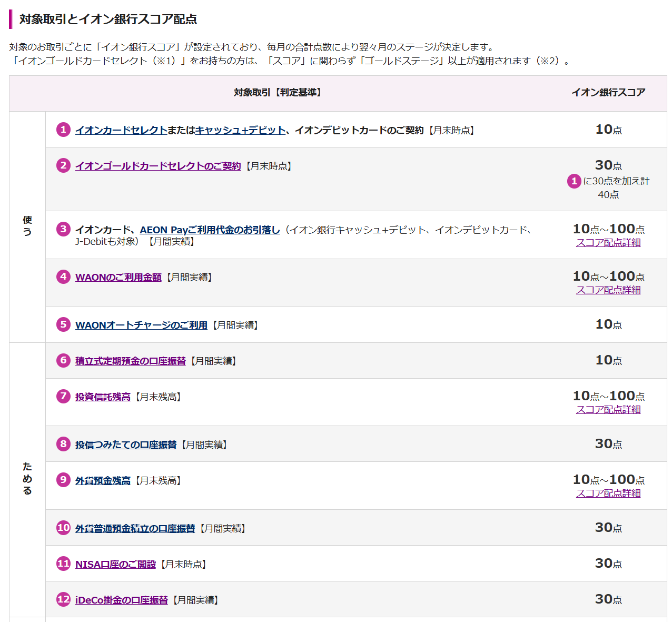
Task: Open the NISA口座のご開設 link
Action: [x=115, y=564]
